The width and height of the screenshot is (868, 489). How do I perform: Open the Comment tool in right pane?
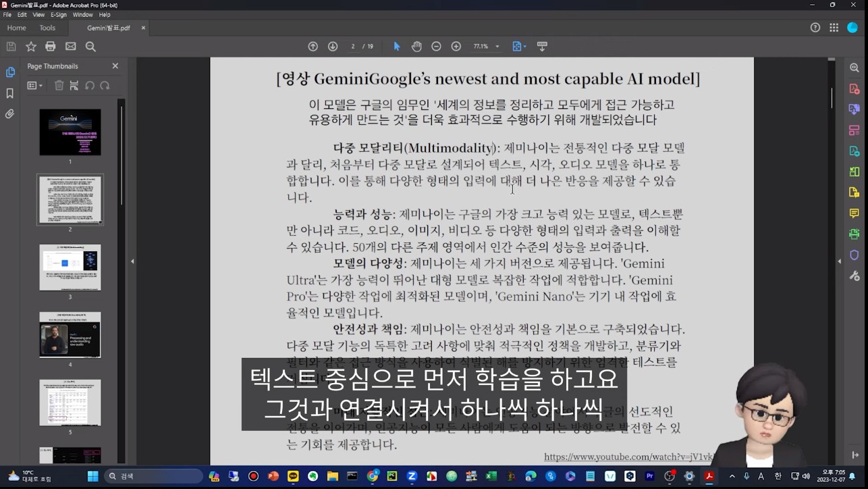(x=855, y=213)
